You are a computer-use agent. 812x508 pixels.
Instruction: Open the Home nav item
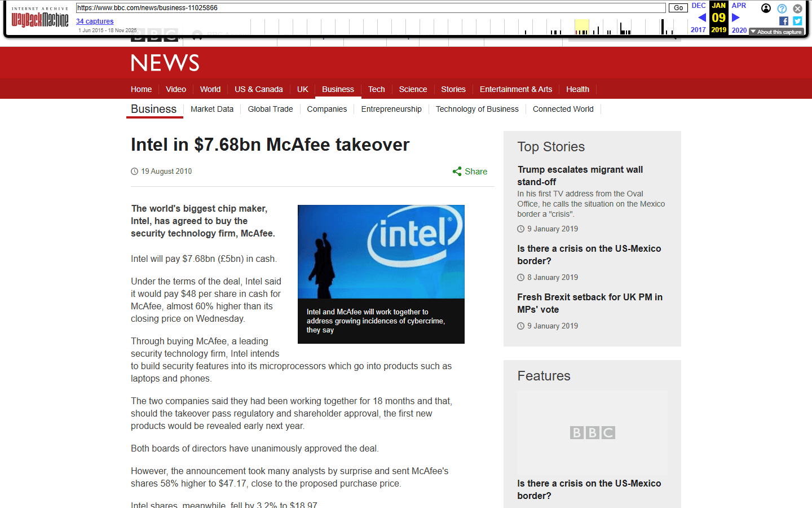(141, 89)
